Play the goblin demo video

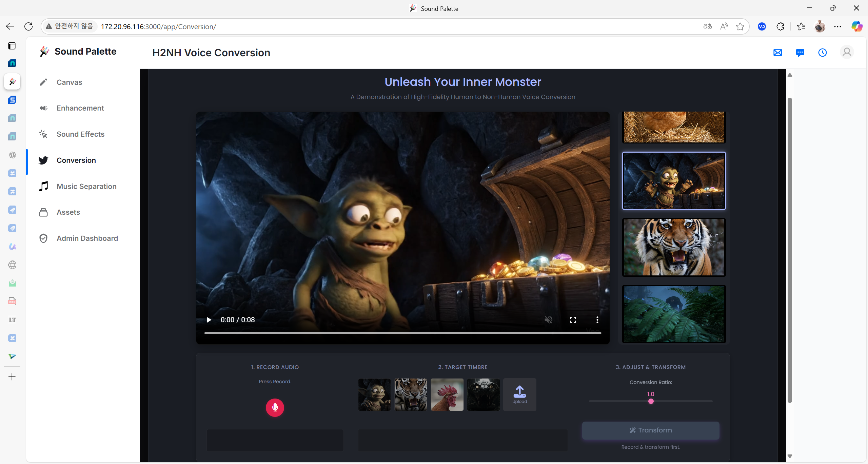tap(209, 320)
